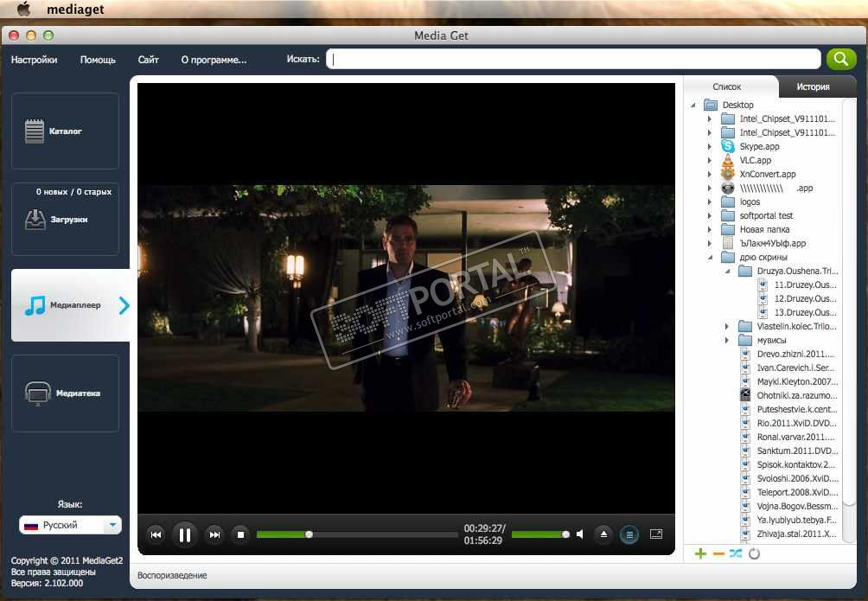This screenshot has width=868, height=601.
Task: Select file Spisok.kontaktov.2...
Action: 796,464
